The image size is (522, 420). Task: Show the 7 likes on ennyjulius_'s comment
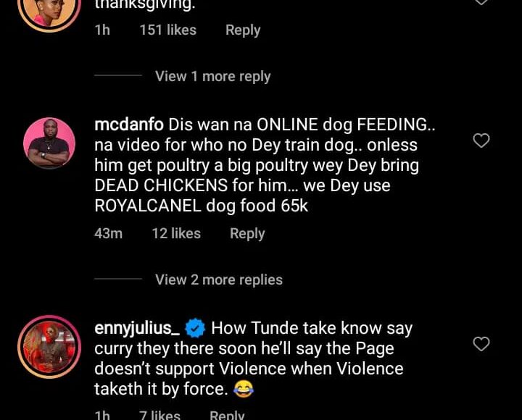tap(159, 415)
